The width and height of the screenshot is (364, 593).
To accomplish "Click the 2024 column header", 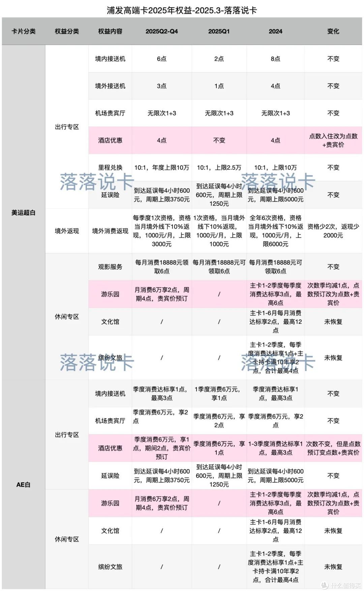I will click(x=275, y=31).
